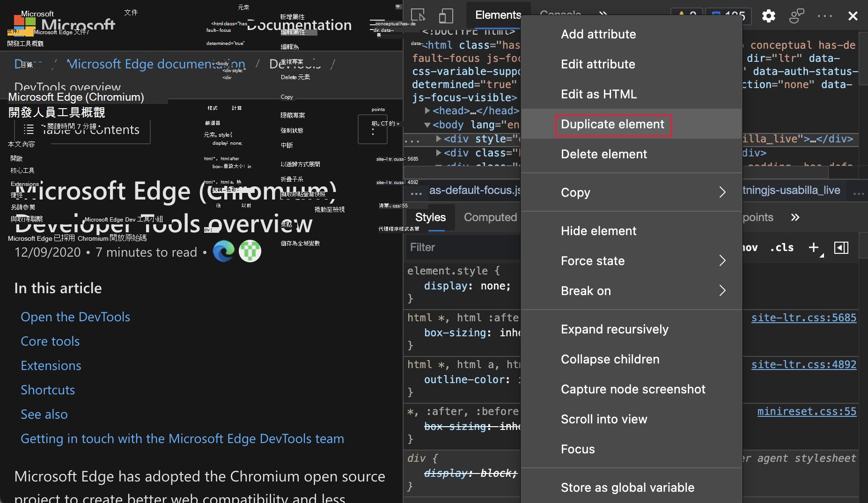
Task: Click Duplicate element menu item
Action: point(632,124)
